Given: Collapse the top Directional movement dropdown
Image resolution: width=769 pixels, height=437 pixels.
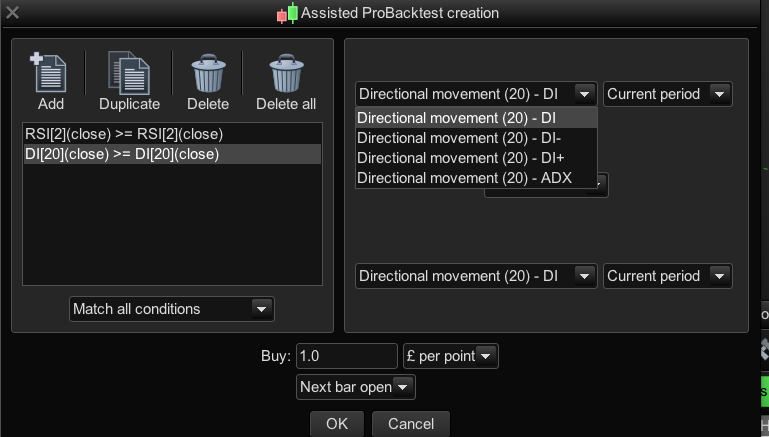Looking at the screenshot, I should tap(584, 94).
